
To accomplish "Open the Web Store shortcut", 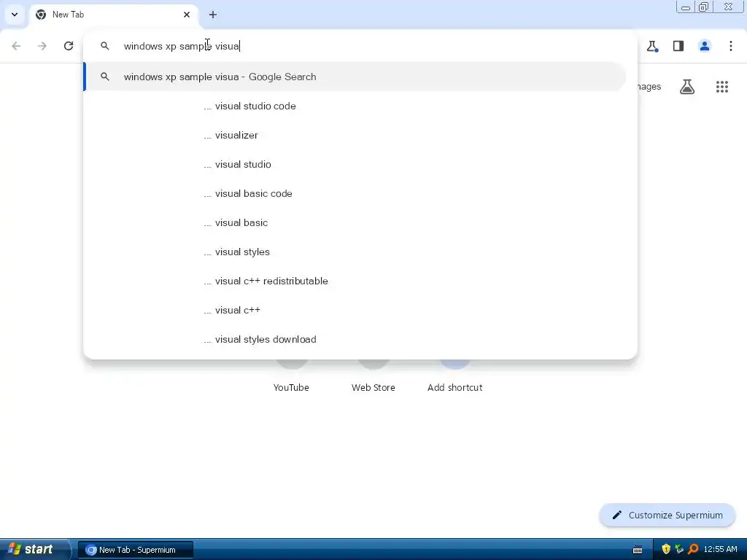I will tap(373, 376).
